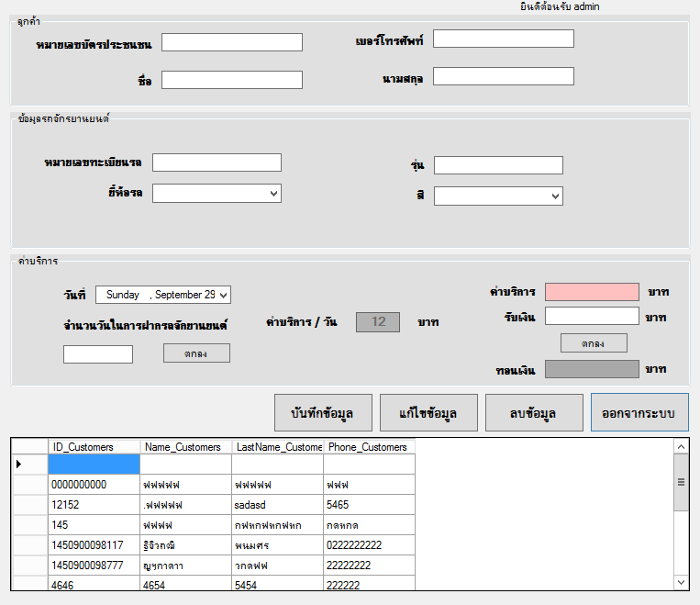Log out with the ออกจากระบบ button
Image resolution: width=700 pixels, height=605 pixels.
[x=639, y=413]
